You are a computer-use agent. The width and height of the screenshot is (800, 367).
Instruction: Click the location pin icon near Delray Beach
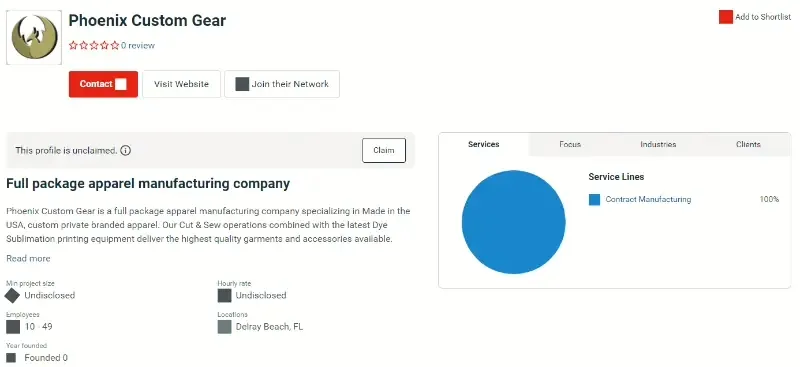click(224, 327)
